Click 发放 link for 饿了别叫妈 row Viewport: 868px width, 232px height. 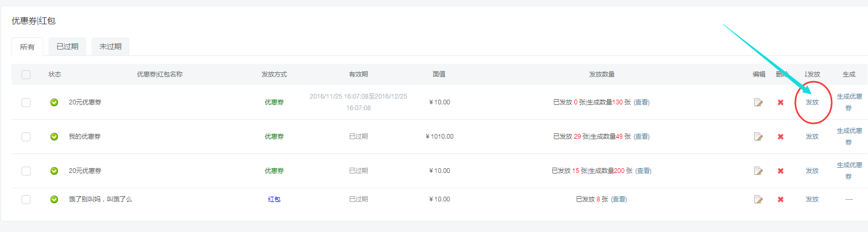click(x=812, y=199)
